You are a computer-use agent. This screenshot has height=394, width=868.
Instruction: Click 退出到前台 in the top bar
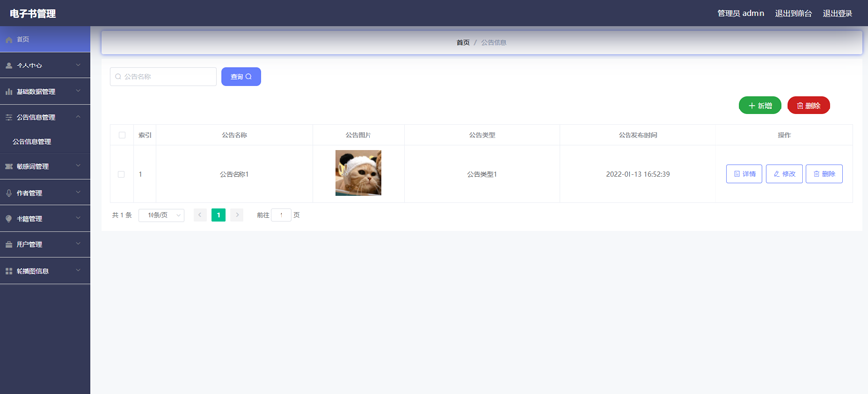click(794, 14)
